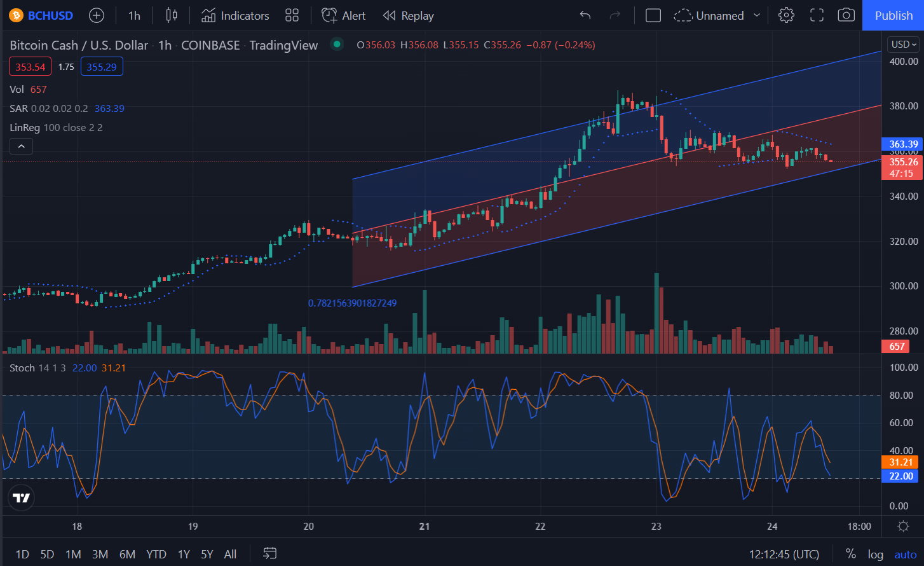Select the chart layout square icon
The width and height of the screenshot is (924, 566).
pyautogui.click(x=653, y=15)
